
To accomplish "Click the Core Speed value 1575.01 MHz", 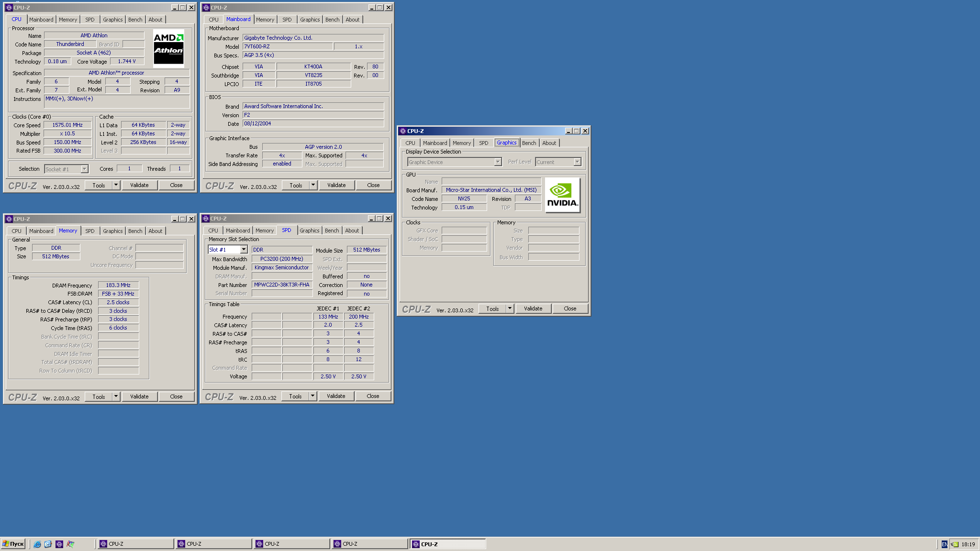I will click(x=67, y=125).
